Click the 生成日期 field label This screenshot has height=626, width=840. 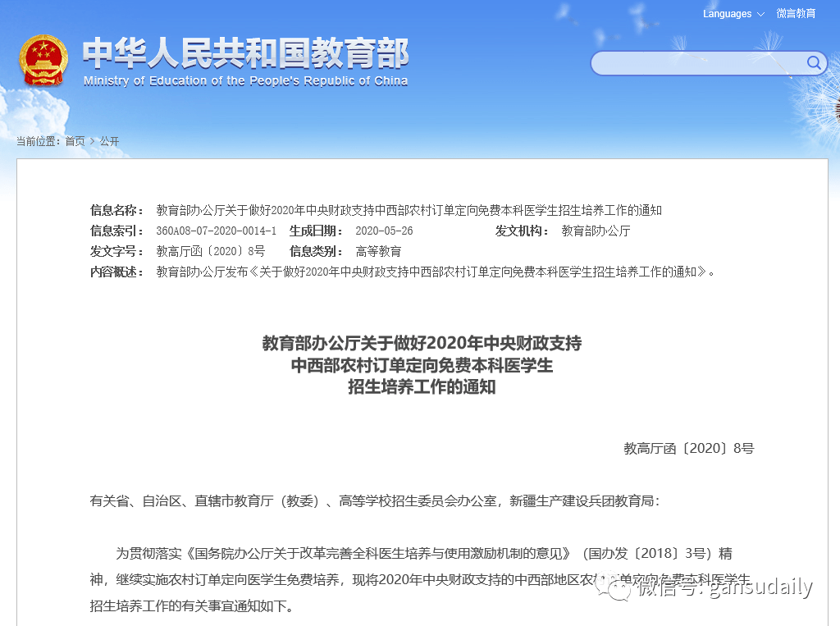point(316,231)
